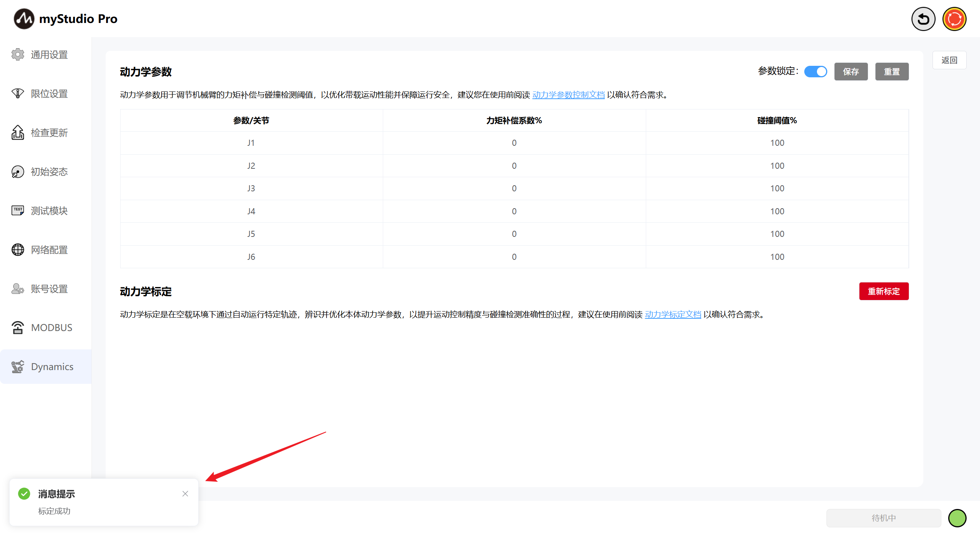Image resolution: width=980 pixels, height=535 pixels.
Task: Select the Dynamics menu item
Action: tap(52, 367)
